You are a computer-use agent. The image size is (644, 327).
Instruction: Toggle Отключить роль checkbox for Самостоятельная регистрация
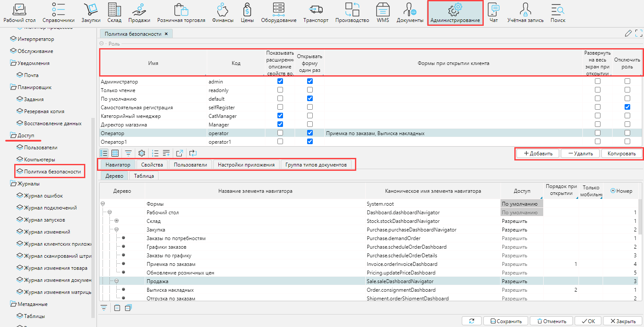[x=627, y=107]
